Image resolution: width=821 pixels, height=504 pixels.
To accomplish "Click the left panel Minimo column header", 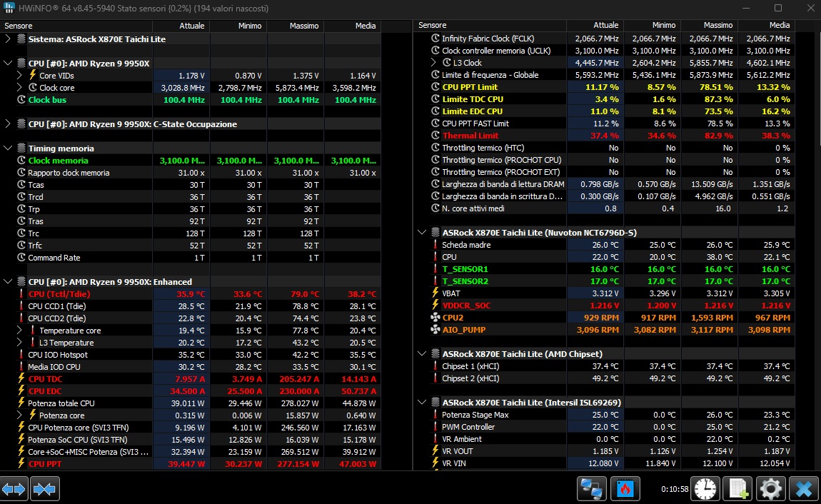I will 238,26.
